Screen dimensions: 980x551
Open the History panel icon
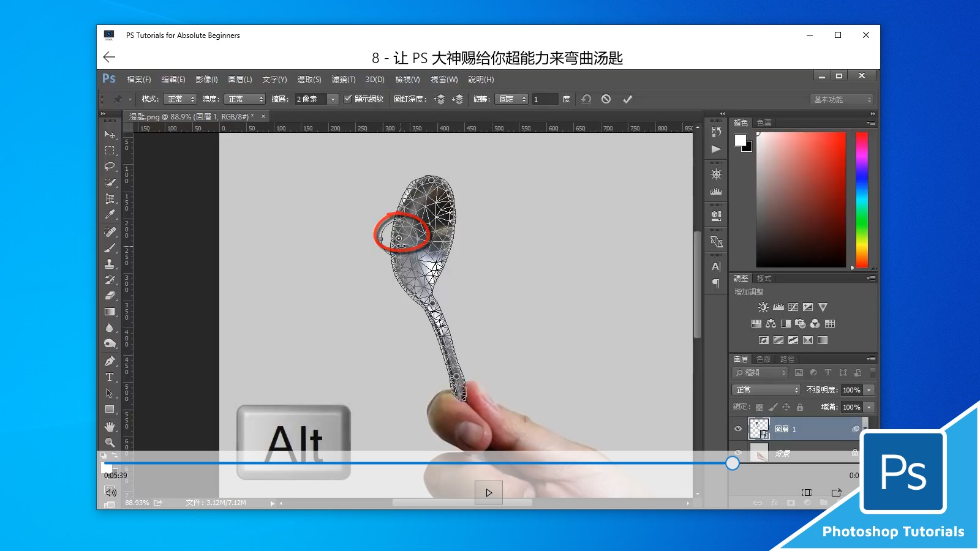pos(716,132)
